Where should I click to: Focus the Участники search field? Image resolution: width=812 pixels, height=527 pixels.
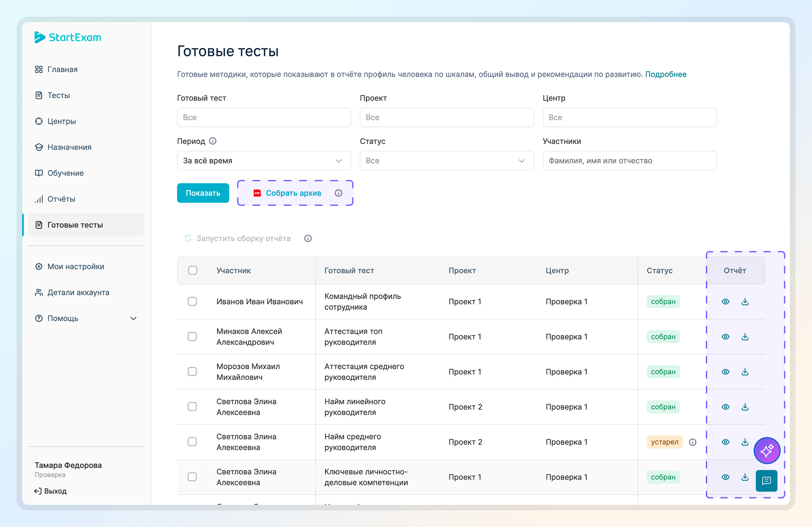tap(630, 161)
